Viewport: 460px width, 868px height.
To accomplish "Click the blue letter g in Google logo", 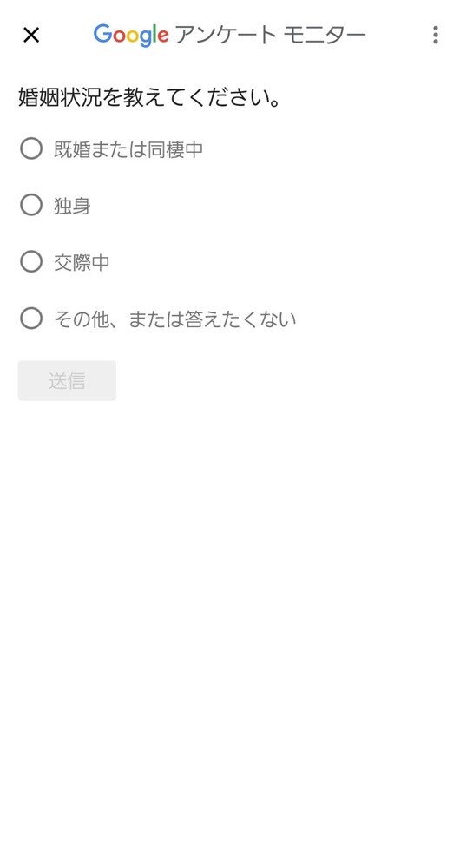I will pos(145,39).
